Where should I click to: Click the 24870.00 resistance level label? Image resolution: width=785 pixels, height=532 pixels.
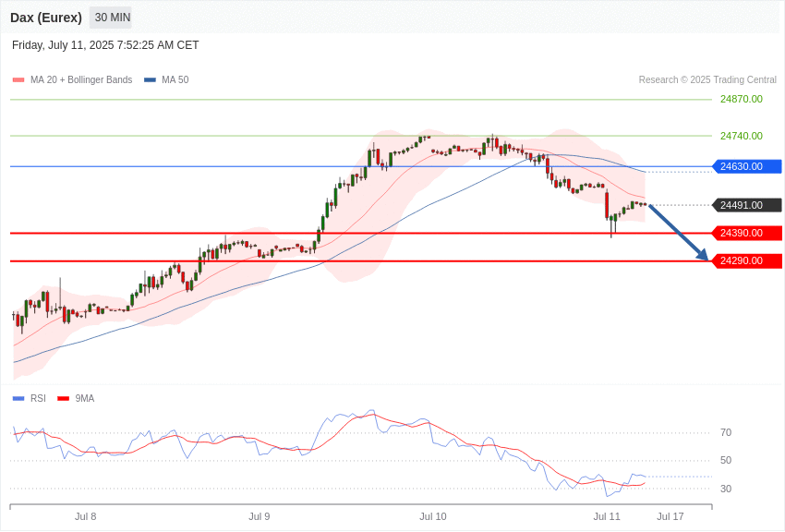pyautogui.click(x=742, y=99)
